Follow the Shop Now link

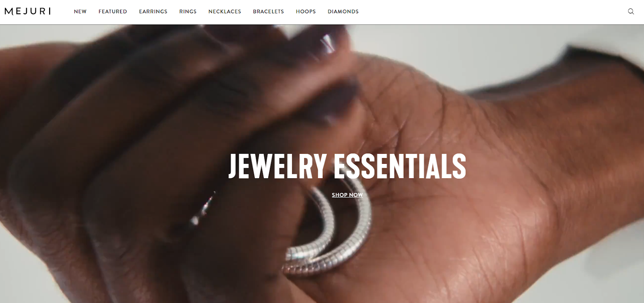[347, 195]
